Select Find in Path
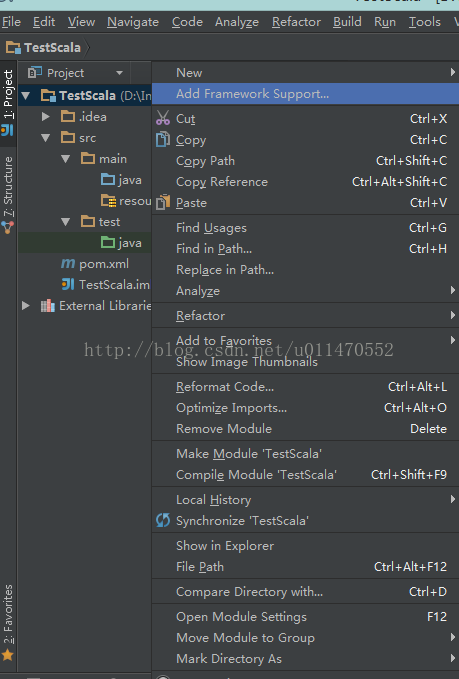 [x=305, y=249]
